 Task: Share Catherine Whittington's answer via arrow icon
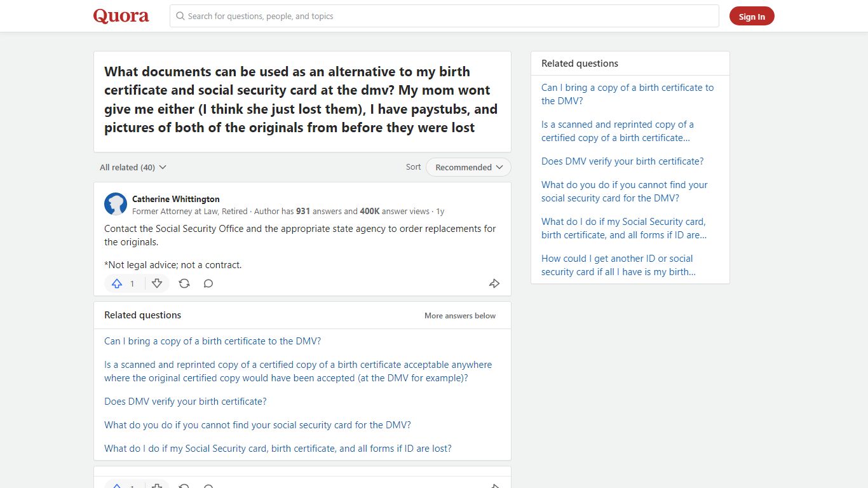pos(494,283)
